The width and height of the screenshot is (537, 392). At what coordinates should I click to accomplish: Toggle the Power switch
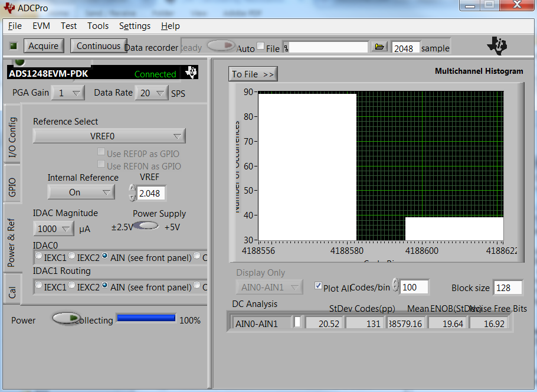[66, 318]
